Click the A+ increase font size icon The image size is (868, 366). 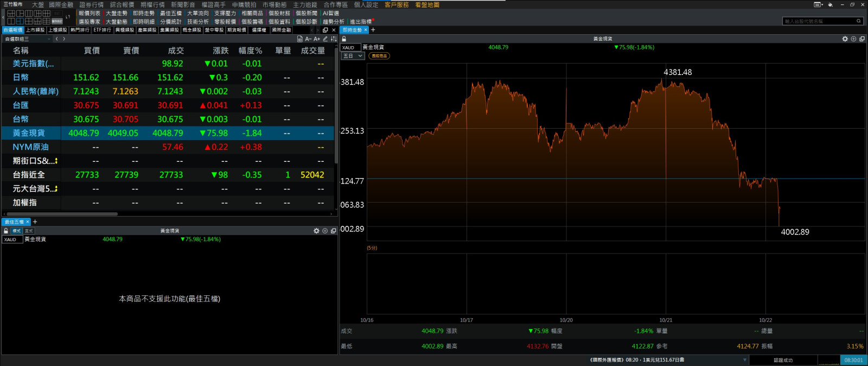(317, 39)
